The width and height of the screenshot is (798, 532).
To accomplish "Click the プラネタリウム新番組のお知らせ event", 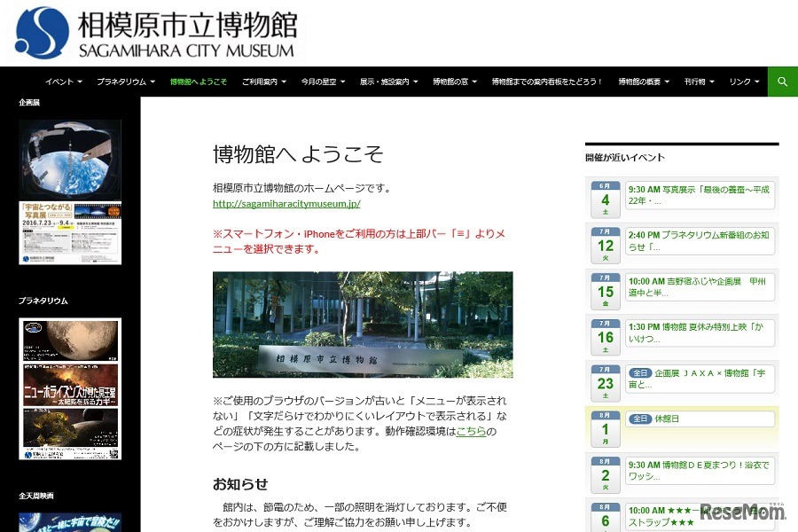I will point(700,241).
